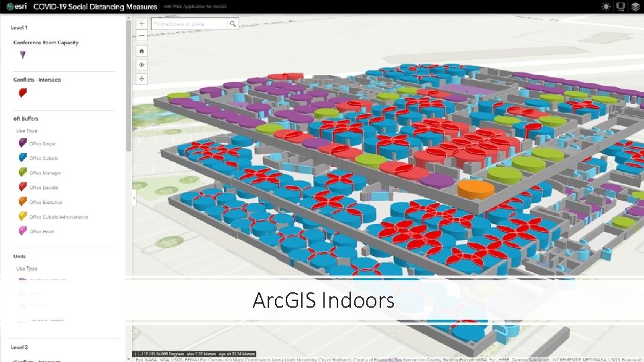Image resolution: width=644 pixels, height=362 pixels.
Task: Click the COVID-19 Social Distancing Measures title
Action: click(x=95, y=7)
